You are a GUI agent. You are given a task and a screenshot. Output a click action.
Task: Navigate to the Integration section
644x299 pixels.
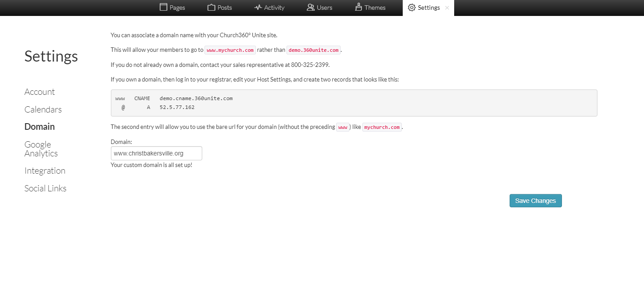point(45,171)
